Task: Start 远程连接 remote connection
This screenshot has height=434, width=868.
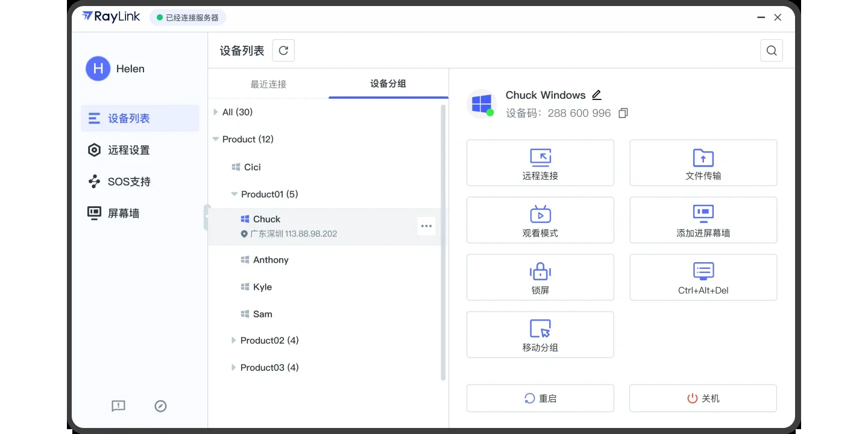Action: coord(540,163)
